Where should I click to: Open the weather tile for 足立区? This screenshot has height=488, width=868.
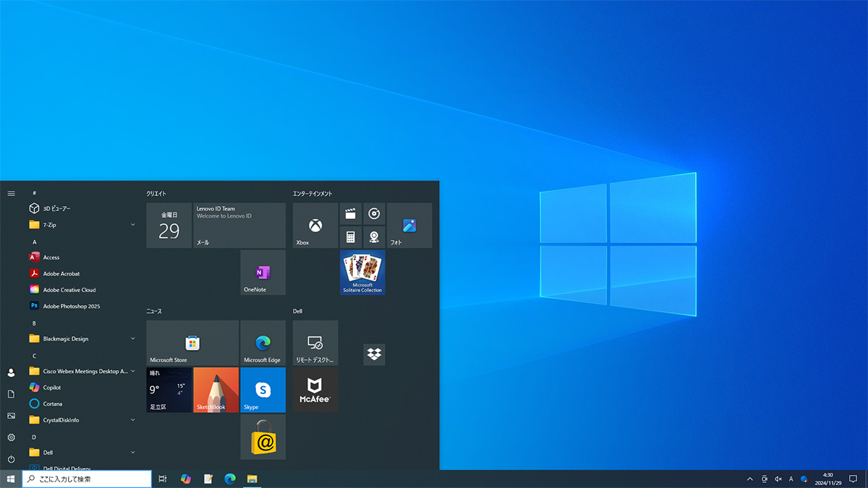169,390
